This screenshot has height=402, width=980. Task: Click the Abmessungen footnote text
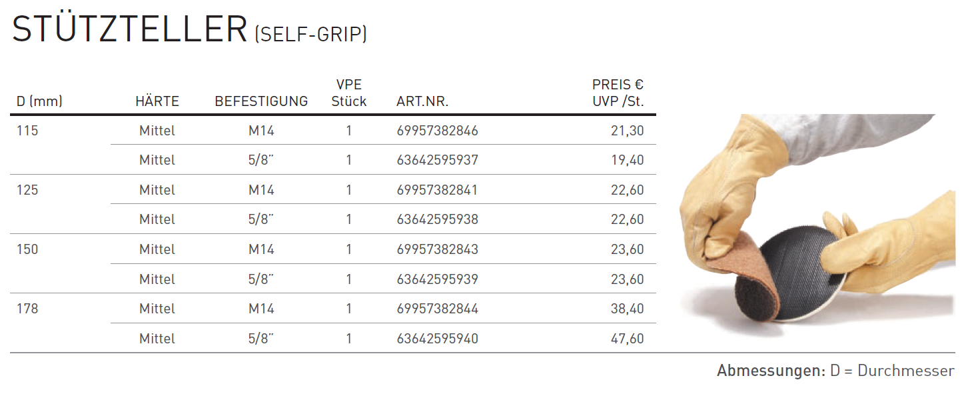pyautogui.click(x=835, y=371)
